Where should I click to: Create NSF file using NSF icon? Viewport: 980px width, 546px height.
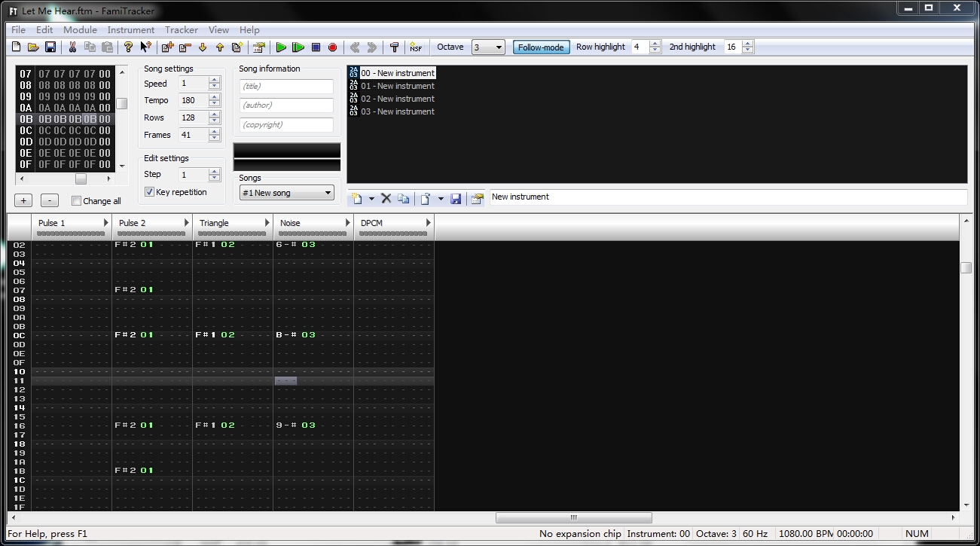(x=416, y=47)
